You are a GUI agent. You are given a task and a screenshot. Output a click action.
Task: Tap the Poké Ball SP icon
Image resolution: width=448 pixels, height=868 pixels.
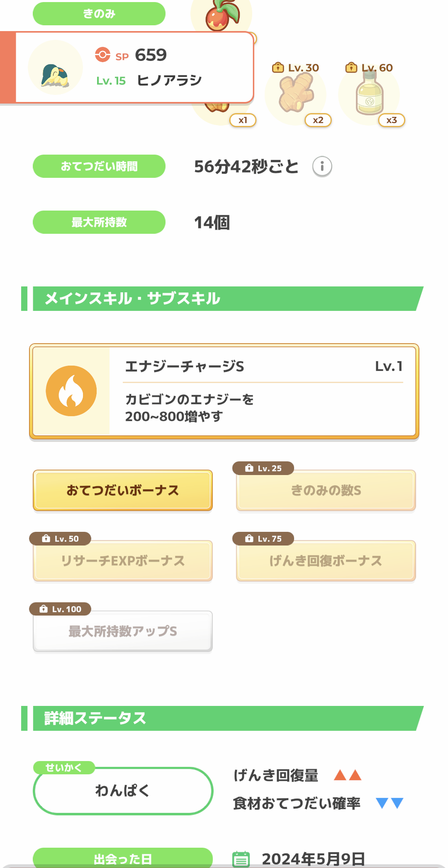pyautogui.click(x=102, y=55)
